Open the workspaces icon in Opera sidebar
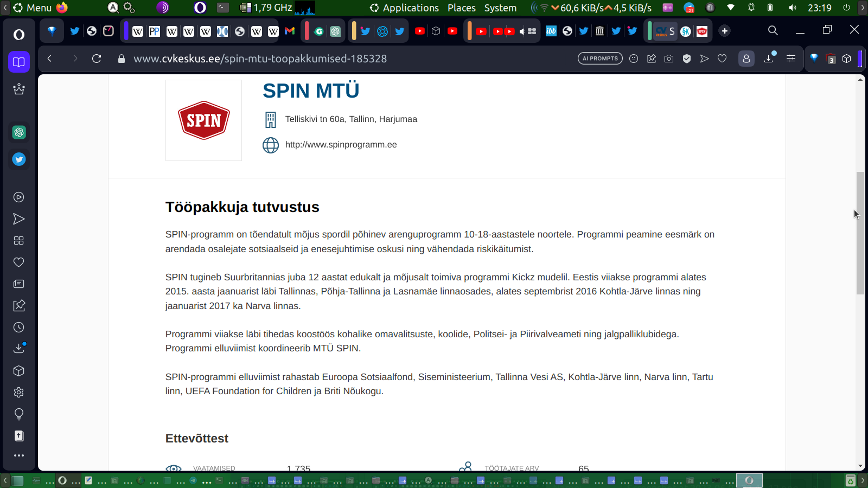 pos(19,62)
